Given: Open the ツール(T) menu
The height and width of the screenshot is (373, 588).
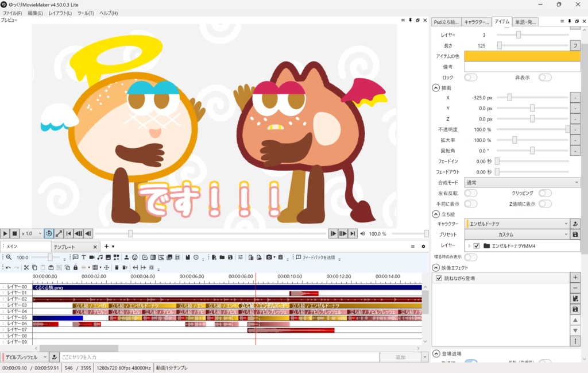Looking at the screenshot, I should [x=86, y=13].
